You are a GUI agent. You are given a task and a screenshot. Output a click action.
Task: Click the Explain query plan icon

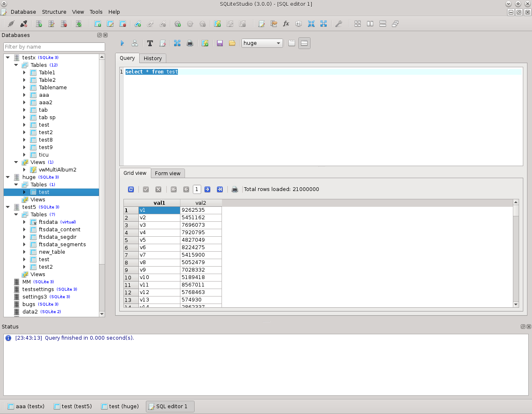pyautogui.click(x=135, y=43)
